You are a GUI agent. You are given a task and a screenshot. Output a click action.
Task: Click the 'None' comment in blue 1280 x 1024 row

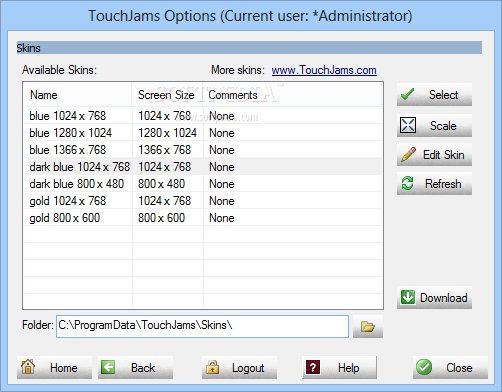222,133
